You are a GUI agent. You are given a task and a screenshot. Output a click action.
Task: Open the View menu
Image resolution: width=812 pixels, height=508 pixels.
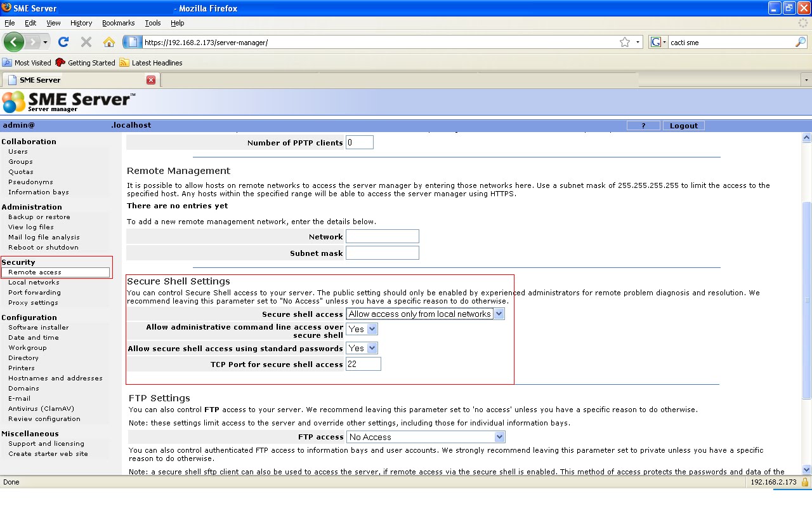coord(53,23)
